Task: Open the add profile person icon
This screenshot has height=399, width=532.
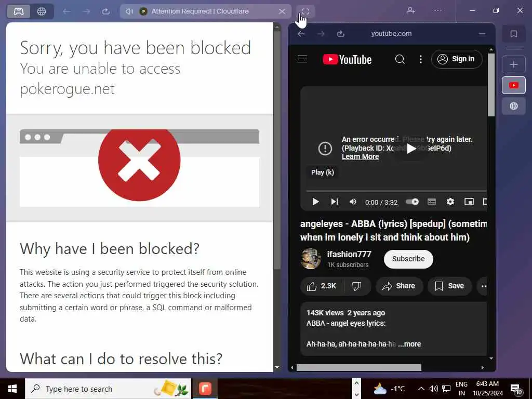Action: [411, 10]
